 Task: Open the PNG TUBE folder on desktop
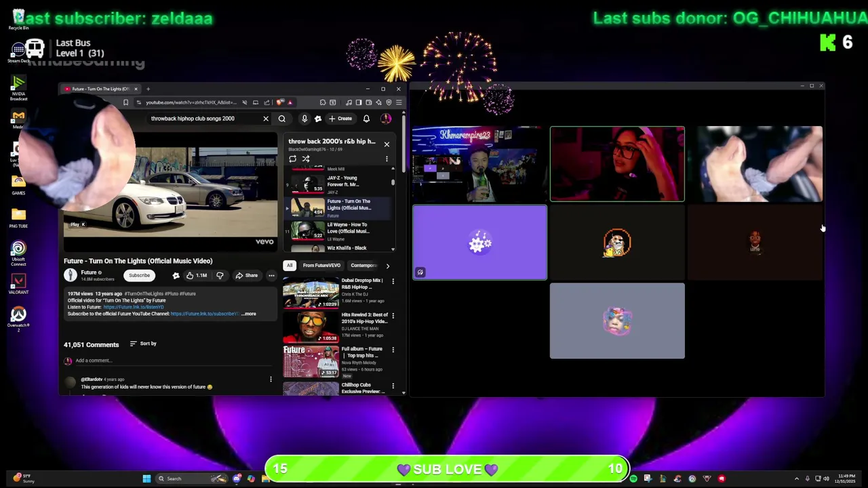click(x=18, y=218)
